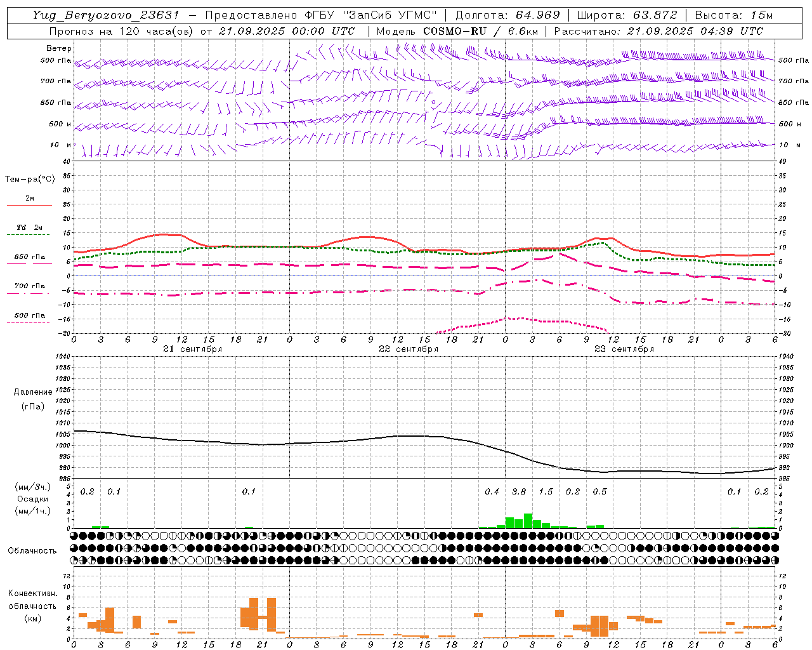Click the Осадки precipitation label
This screenshot has width=812, height=650.
33,499
